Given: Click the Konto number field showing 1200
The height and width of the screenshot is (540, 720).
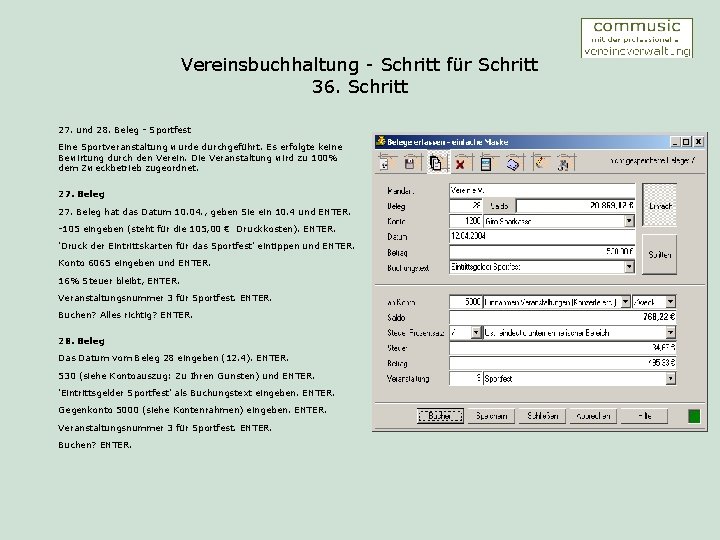Looking at the screenshot, I should point(466,221).
